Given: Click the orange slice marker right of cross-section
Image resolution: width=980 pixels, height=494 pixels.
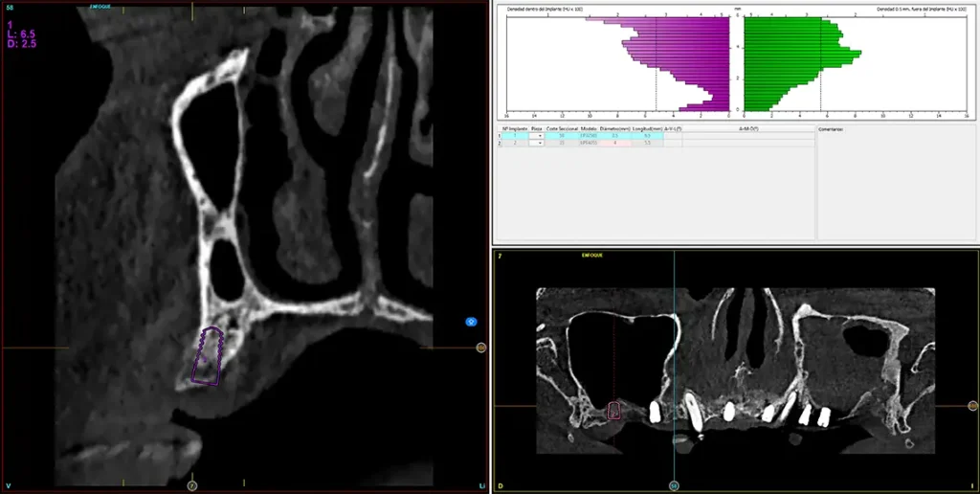Looking at the screenshot, I should (480, 348).
